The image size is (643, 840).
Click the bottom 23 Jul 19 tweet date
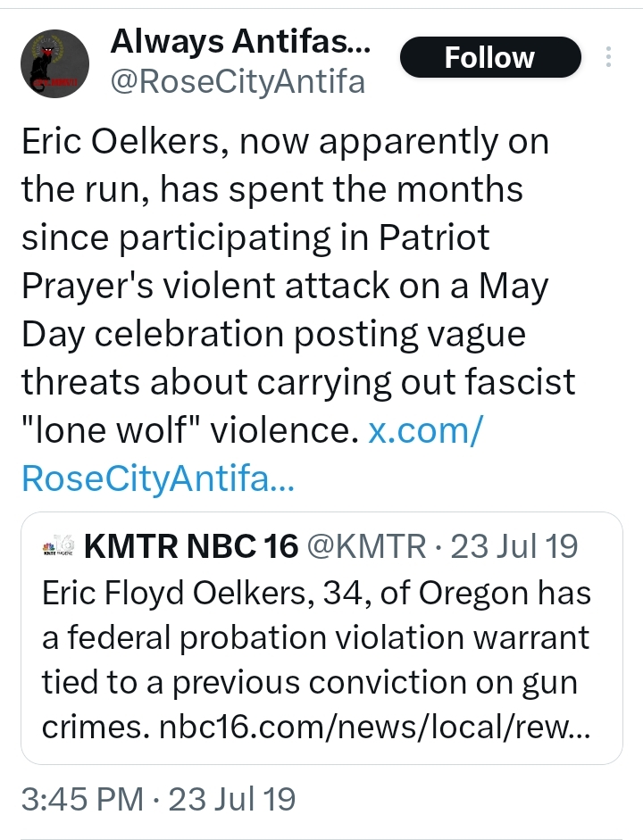pos(232,799)
